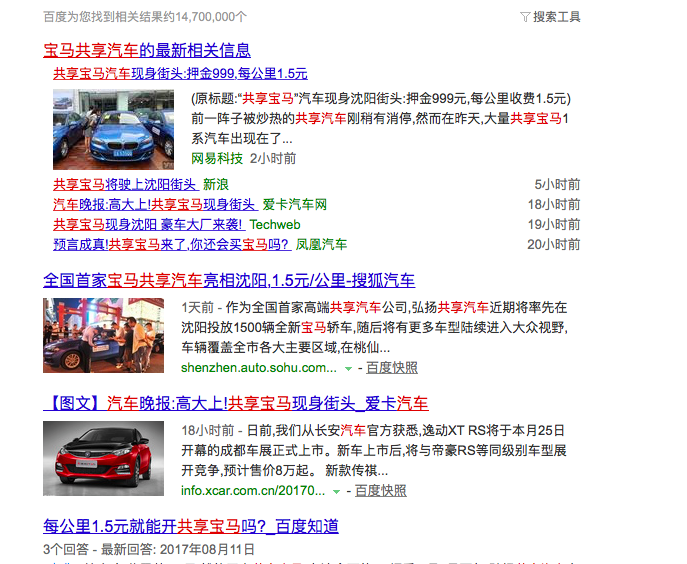Click the 3个回答 - 最新回答: 2017年08月11日 text
Image resolution: width=687 pixels, height=564 pixels.
coord(149,550)
